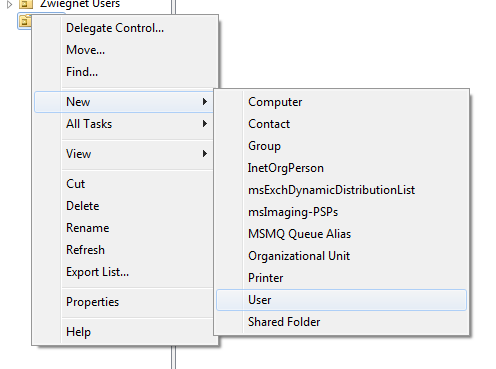This screenshot has height=369, width=496.
Task: Choose Refresh from the context menu
Action: point(125,250)
